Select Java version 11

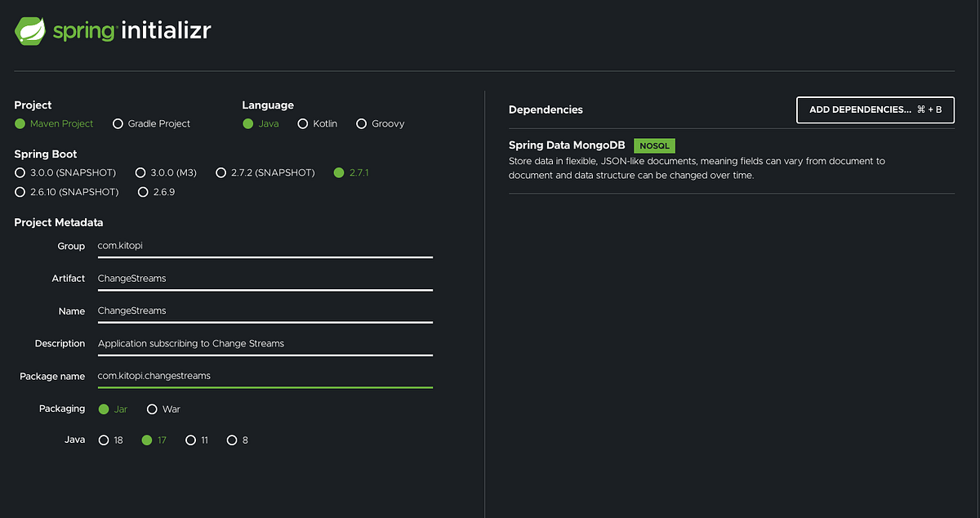pos(191,440)
